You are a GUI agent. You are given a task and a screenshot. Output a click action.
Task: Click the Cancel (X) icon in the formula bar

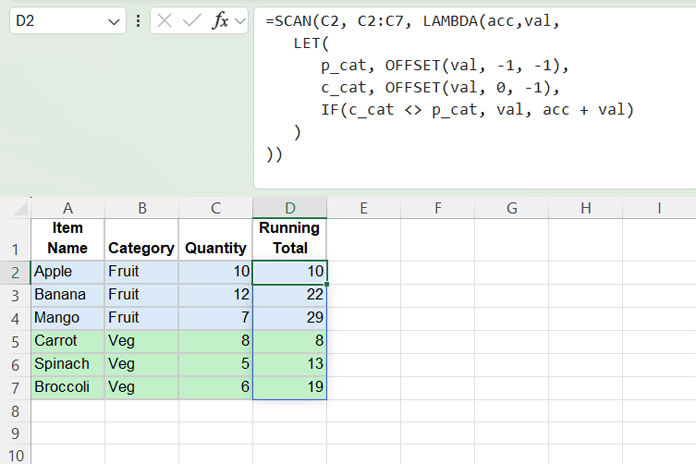pyautogui.click(x=164, y=20)
